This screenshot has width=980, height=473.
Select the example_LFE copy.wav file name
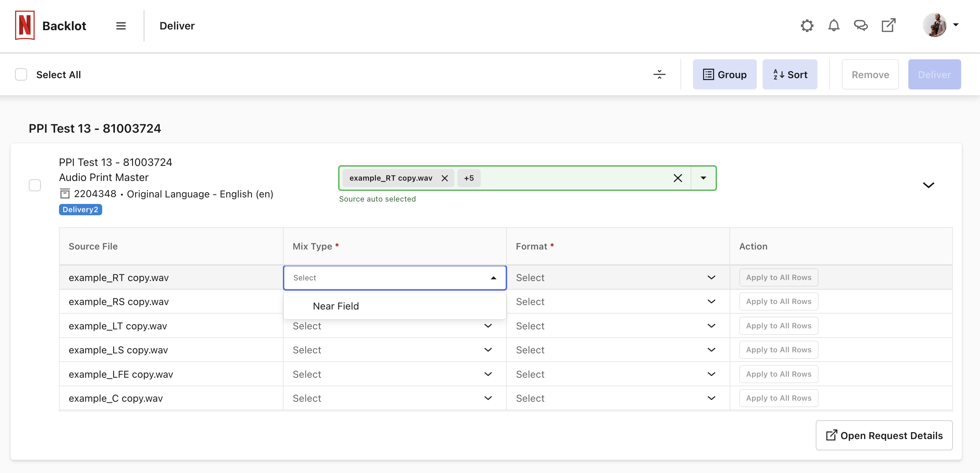(121, 374)
